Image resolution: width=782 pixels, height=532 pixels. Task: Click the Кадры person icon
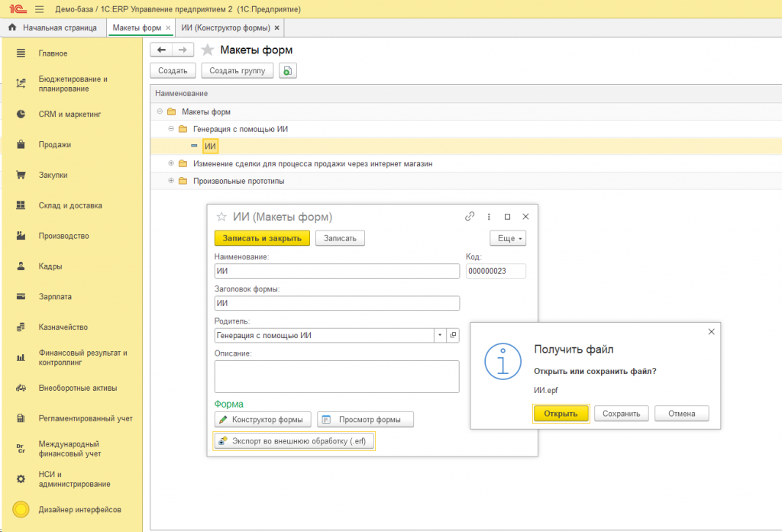21,266
